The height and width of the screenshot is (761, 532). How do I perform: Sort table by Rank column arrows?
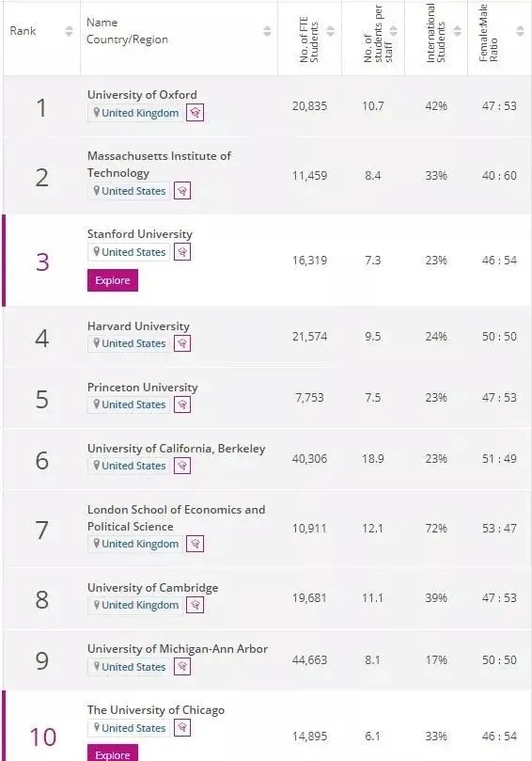69,31
